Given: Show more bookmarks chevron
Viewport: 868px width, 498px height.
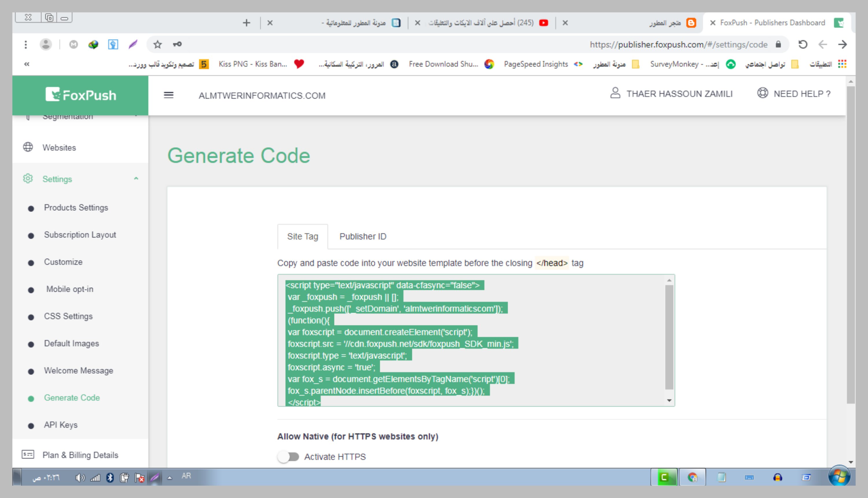Looking at the screenshot, I should pyautogui.click(x=27, y=64).
